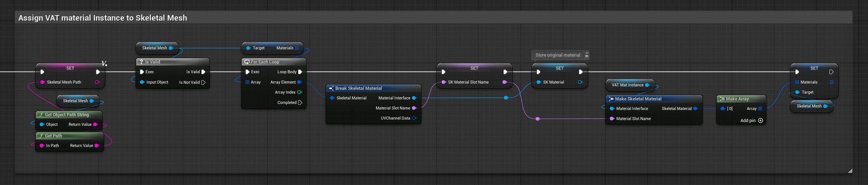This screenshot has height=185, width=868.
Task: Click the Break Skeletal Material header icon
Action: (331, 89)
